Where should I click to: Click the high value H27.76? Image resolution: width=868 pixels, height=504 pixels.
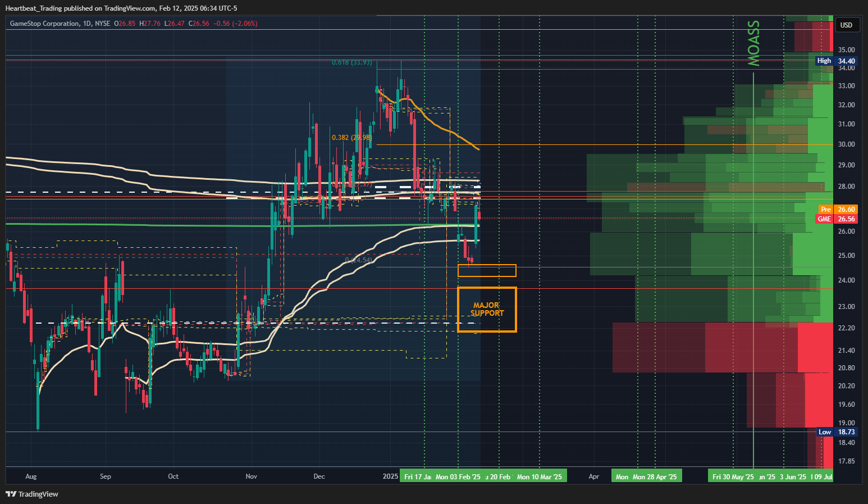(150, 24)
